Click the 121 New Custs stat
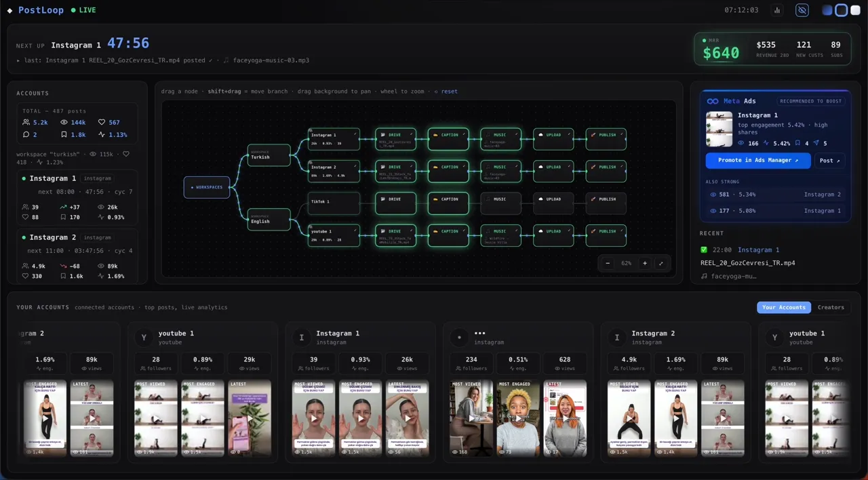 click(x=810, y=49)
